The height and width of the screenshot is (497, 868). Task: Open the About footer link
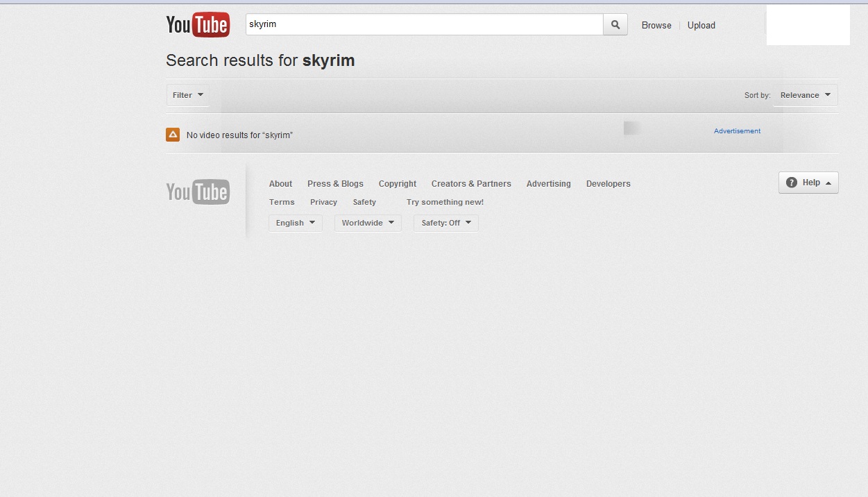coord(280,184)
